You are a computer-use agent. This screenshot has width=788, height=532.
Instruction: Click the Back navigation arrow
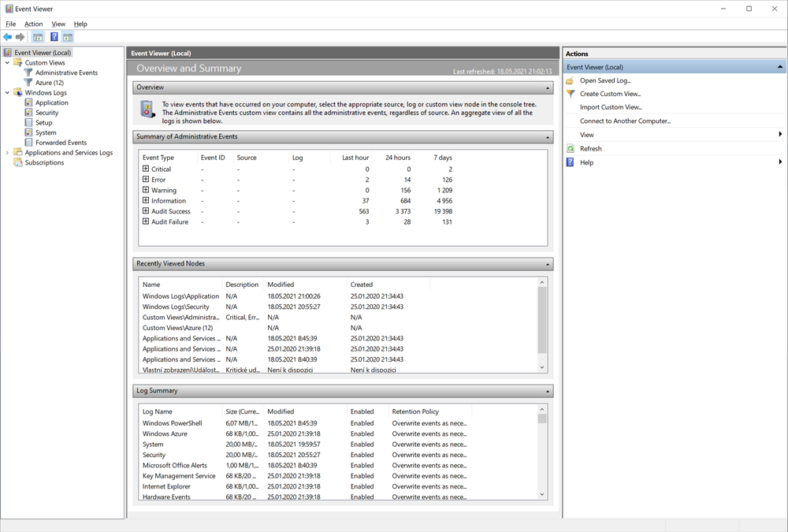tap(8, 36)
